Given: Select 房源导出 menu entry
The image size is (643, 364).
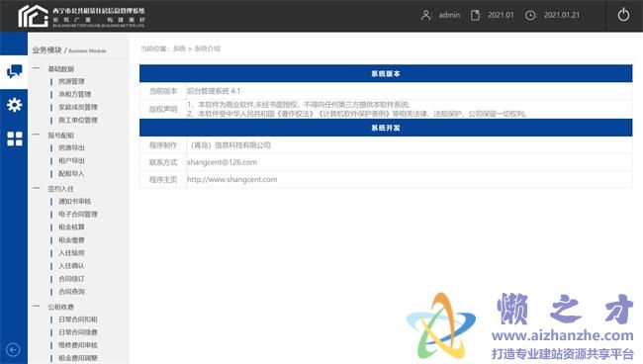Looking at the screenshot, I should tap(71, 147).
